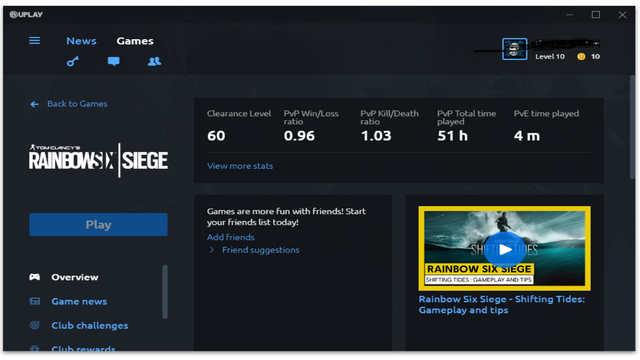
Task: Open Shifting Tides Gameplay and tips link
Action: pyautogui.click(x=502, y=304)
